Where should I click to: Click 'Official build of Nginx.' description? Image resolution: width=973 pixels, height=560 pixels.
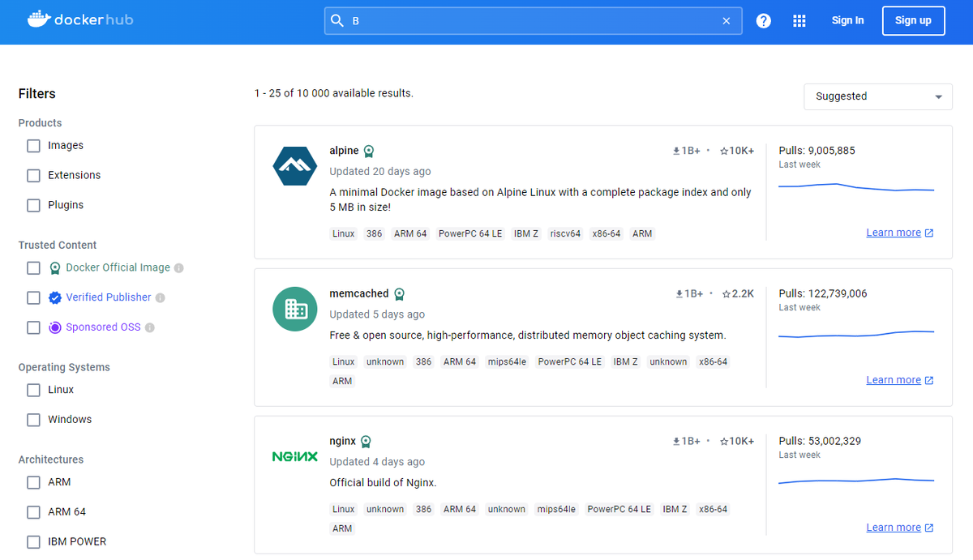(383, 483)
